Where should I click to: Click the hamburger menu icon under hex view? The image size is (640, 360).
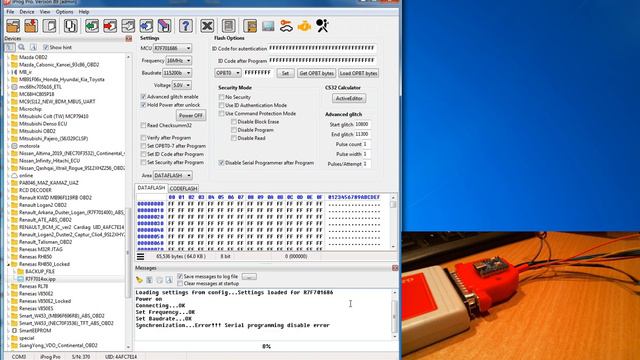(x=140, y=256)
